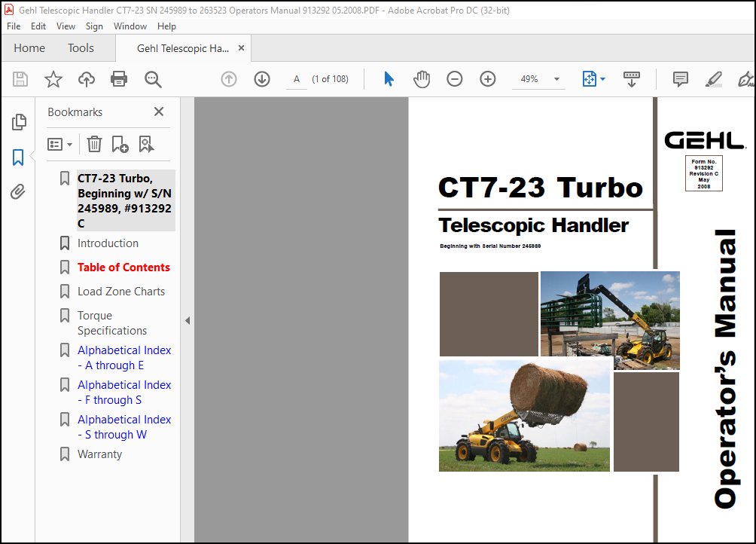Open the Attachments paperclip panel
756x544 pixels.
click(x=18, y=192)
